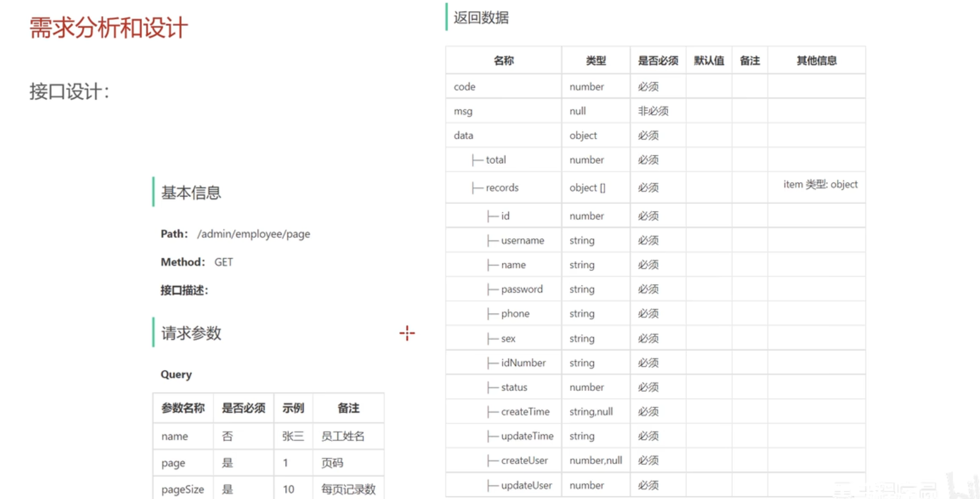Select the msg row name
Screen dimensions: 980x499
click(x=463, y=111)
